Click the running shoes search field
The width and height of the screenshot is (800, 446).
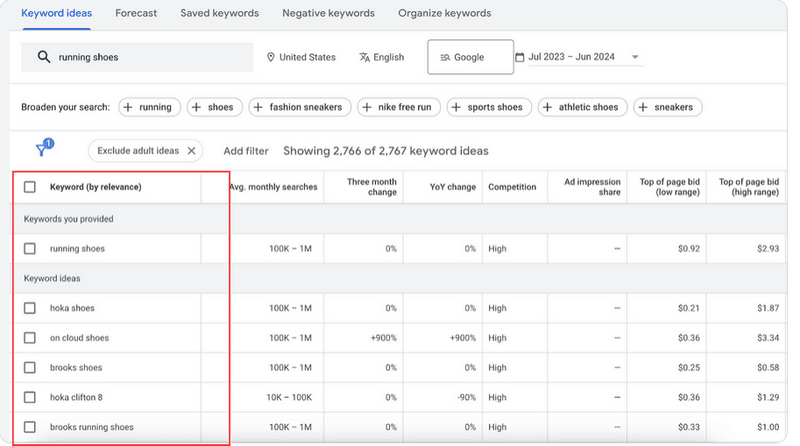point(137,57)
